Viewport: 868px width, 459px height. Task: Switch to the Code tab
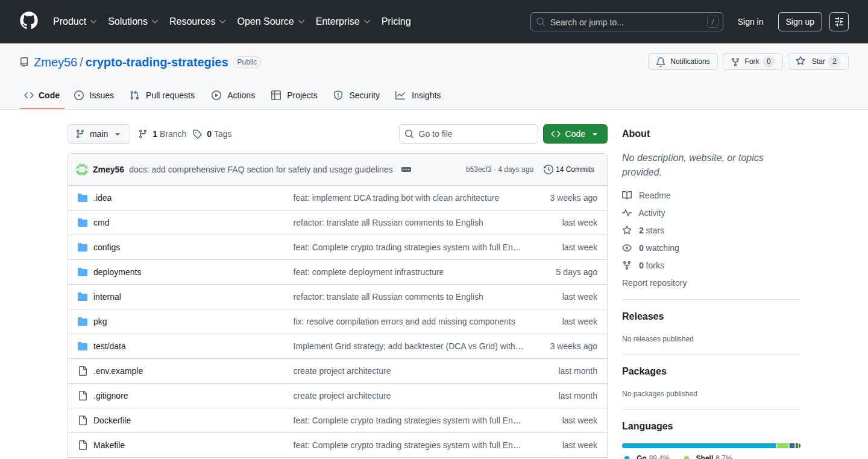pos(42,95)
